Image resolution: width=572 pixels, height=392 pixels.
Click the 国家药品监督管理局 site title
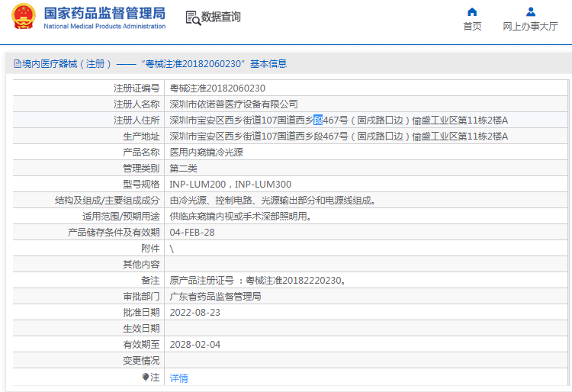(x=104, y=13)
